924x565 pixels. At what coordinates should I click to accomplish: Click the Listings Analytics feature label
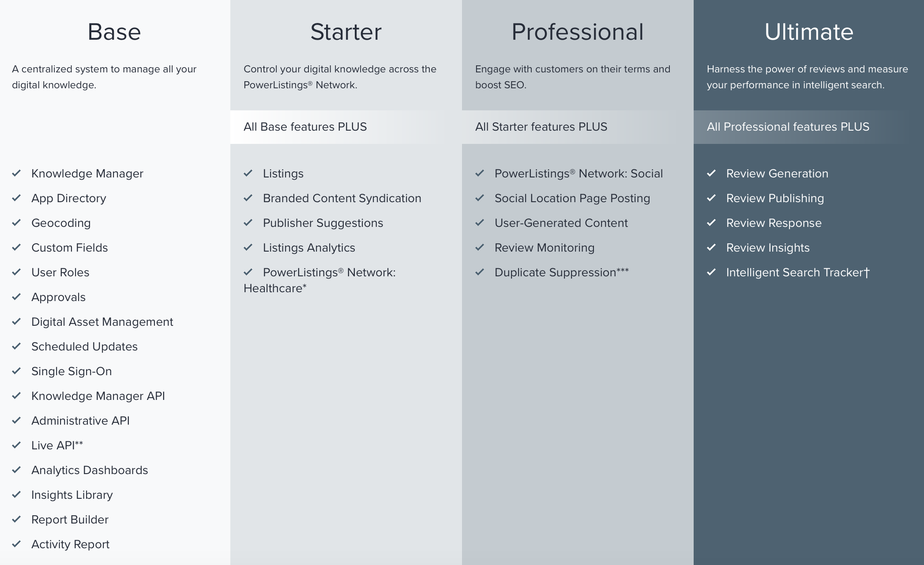(309, 248)
